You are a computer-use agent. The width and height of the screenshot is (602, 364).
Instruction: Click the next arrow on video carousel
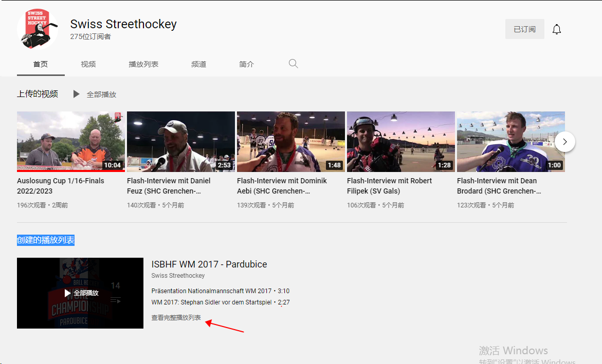(565, 142)
